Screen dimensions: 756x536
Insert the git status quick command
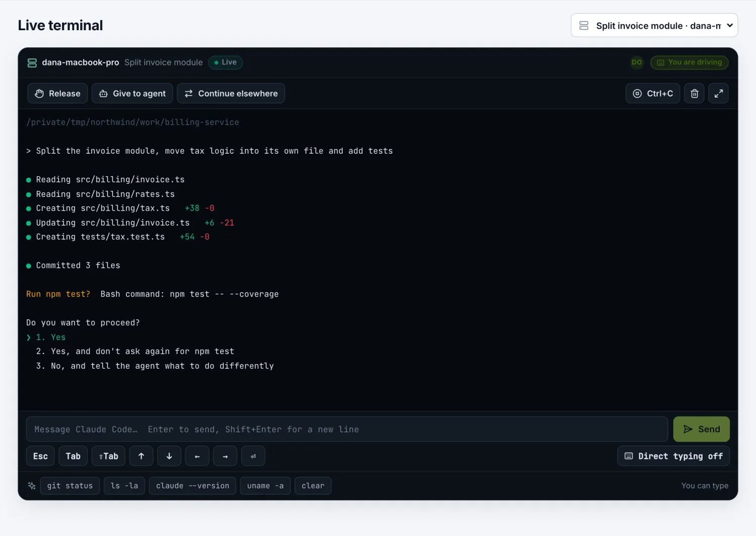(70, 486)
